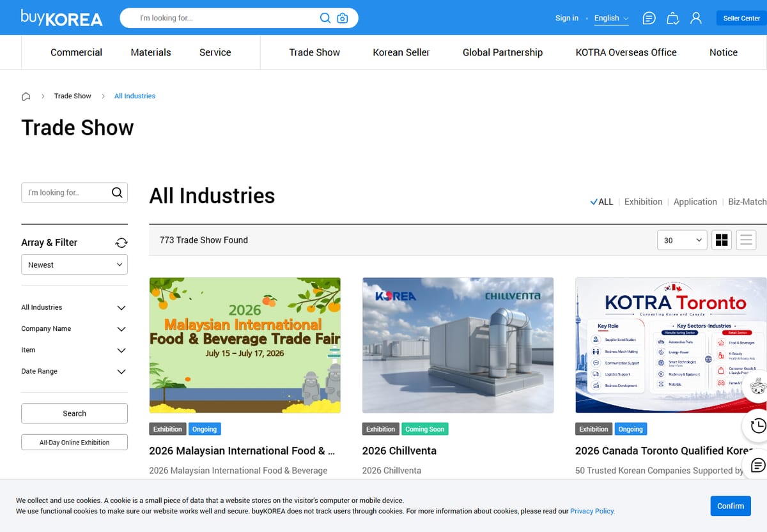The height and width of the screenshot is (532, 767).
Task: Click All Industries breadcrumb link
Action: tap(135, 96)
